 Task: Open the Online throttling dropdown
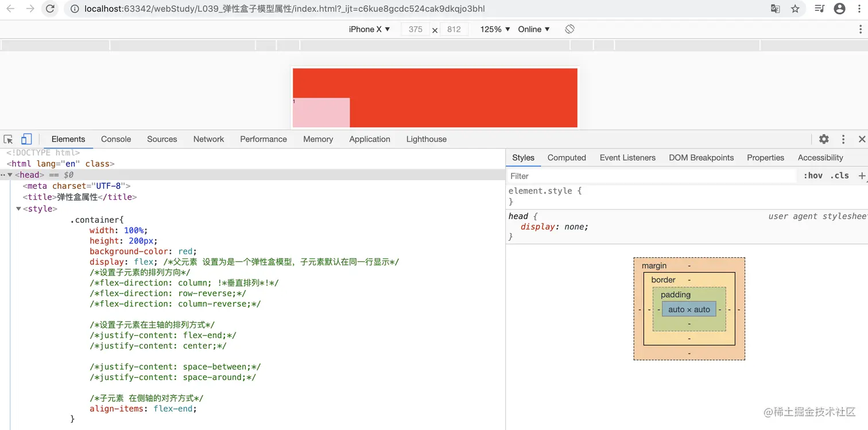click(534, 29)
